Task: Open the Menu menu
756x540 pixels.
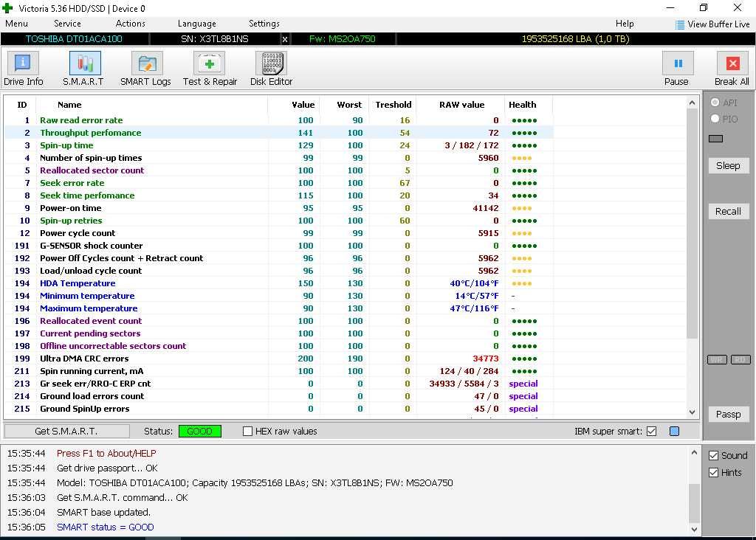Action: coord(16,24)
